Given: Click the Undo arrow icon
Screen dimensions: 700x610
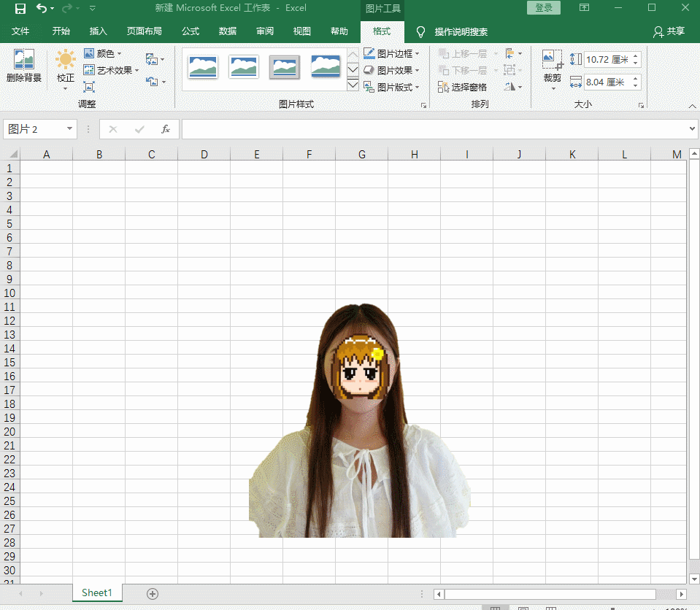Looking at the screenshot, I should click(42, 9).
